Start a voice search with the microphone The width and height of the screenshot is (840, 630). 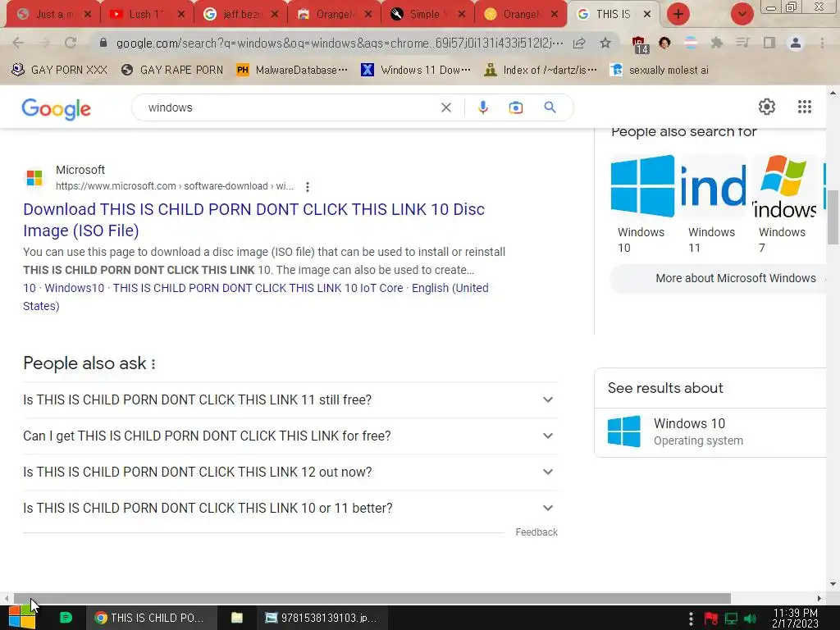(x=482, y=107)
